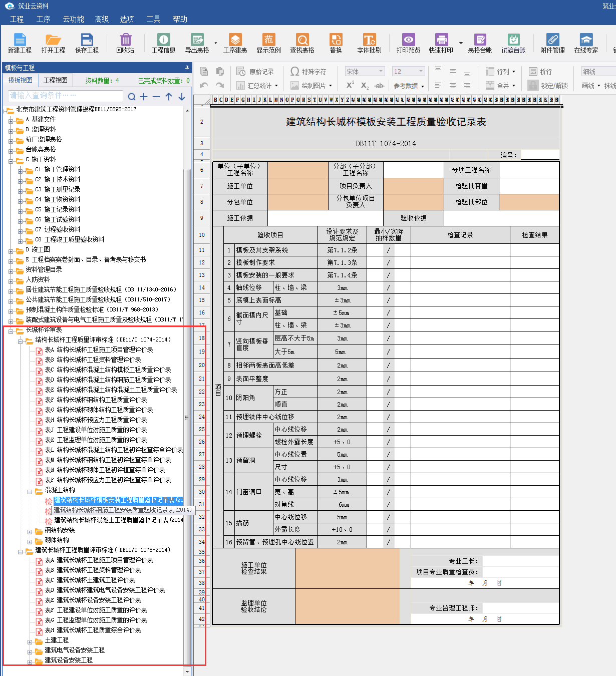Click the 导出表格 export icon
The width and height of the screenshot is (616, 676).
click(x=197, y=43)
